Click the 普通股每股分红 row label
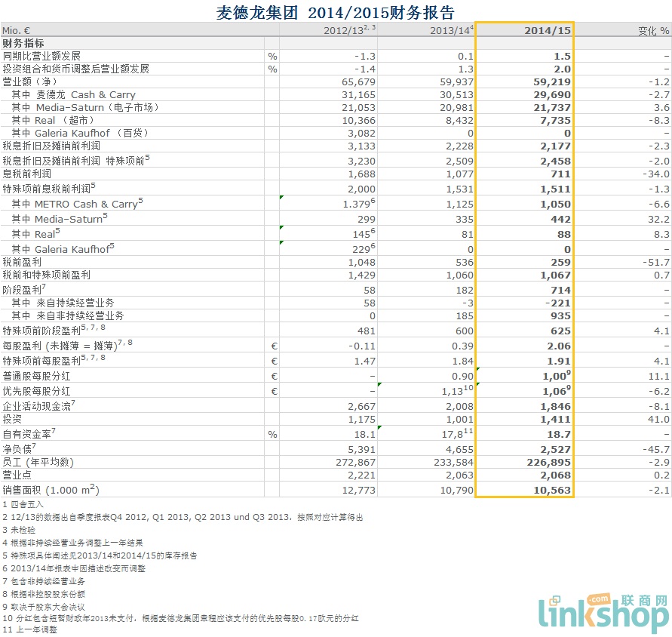Viewport: 672px width, 637px height. pos(36,376)
